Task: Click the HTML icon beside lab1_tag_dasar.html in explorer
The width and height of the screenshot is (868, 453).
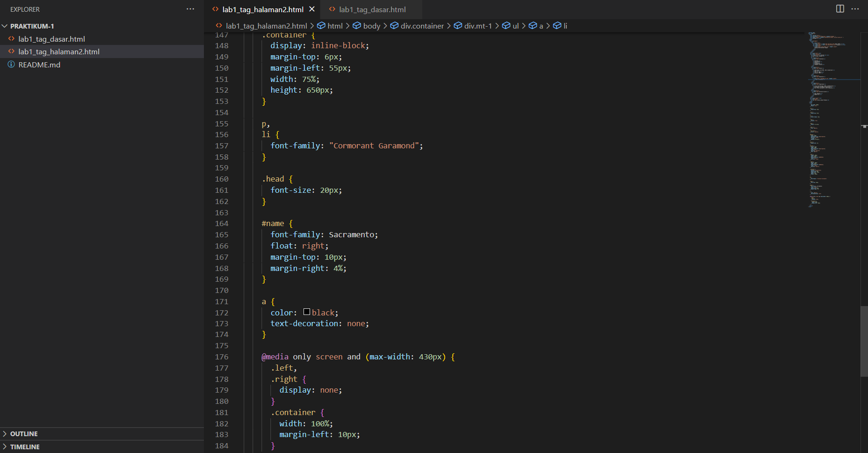Action: click(11, 39)
